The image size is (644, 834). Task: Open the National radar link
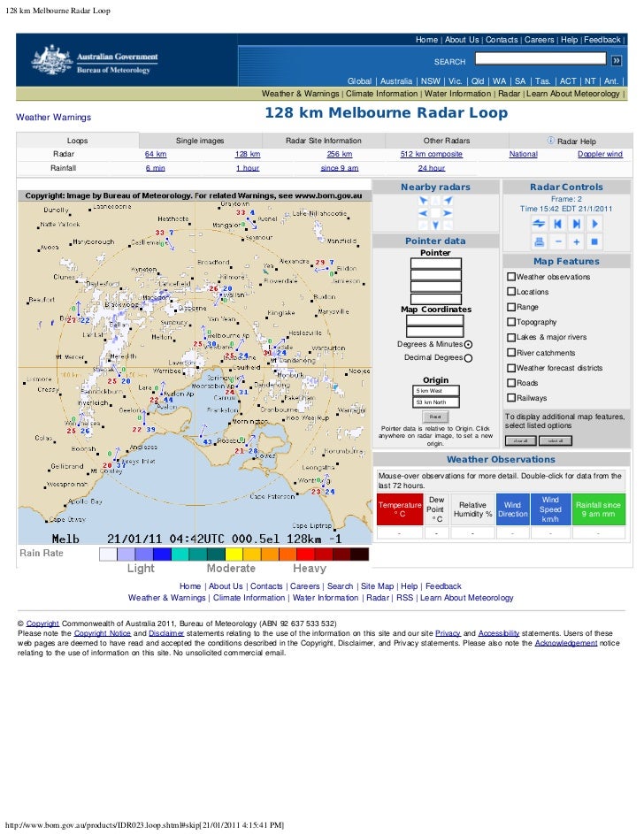point(524,154)
